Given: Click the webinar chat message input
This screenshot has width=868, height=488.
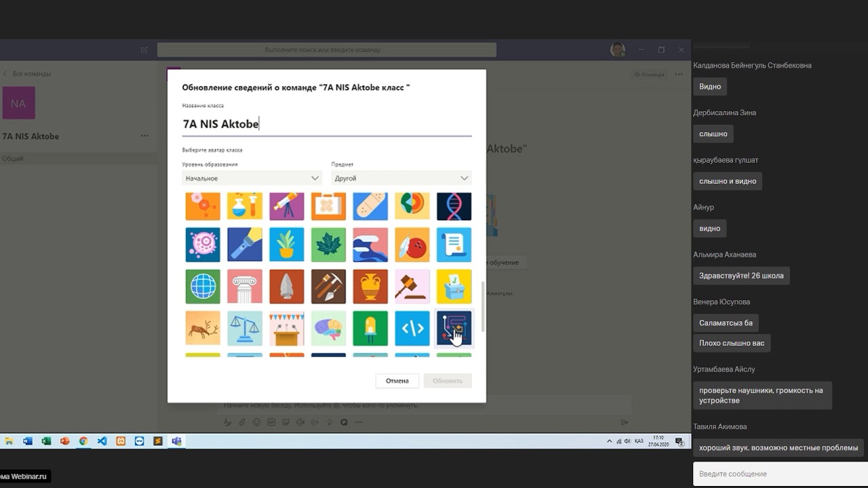Looking at the screenshot, I should pos(781,474).
